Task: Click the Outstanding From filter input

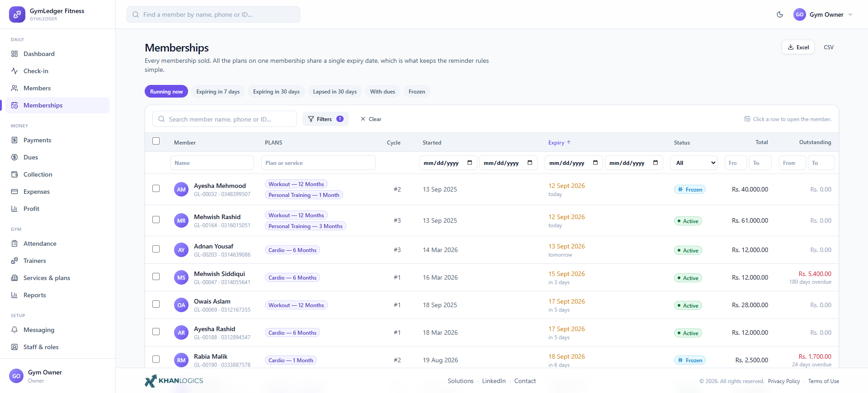Action: [x=793, y=163]
